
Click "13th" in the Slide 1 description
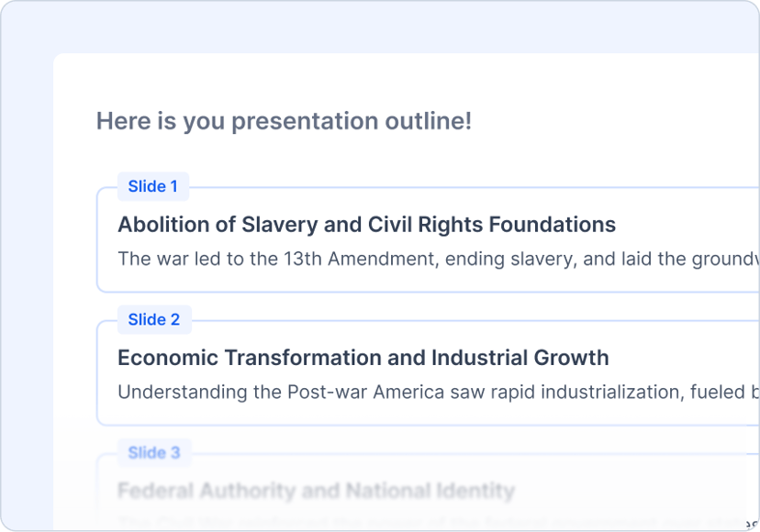303,260
